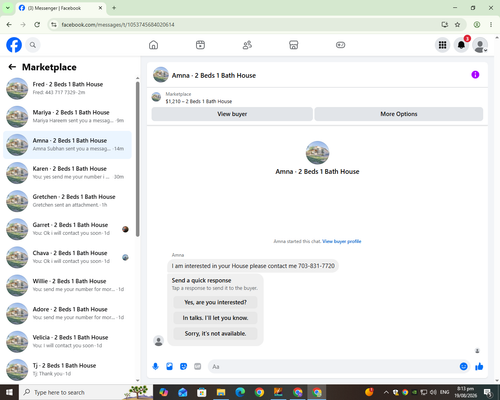This screenshot has height=400, width=500.
Task: Open Willie's 2 Beds 1 Bath House chat
Action: (x=67, y=285)
